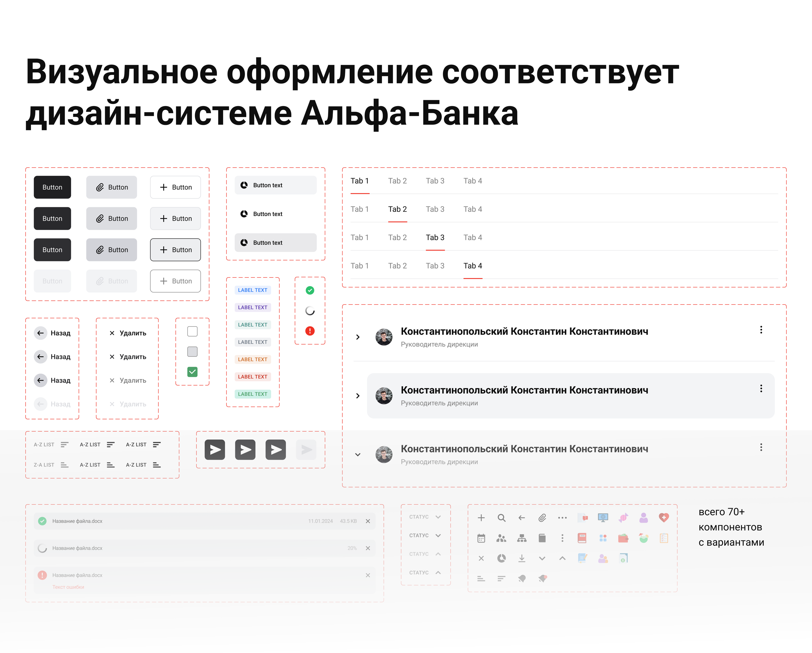812x653 pixels.
Task: Click the first Назад back button
Action: coord(52,333)
